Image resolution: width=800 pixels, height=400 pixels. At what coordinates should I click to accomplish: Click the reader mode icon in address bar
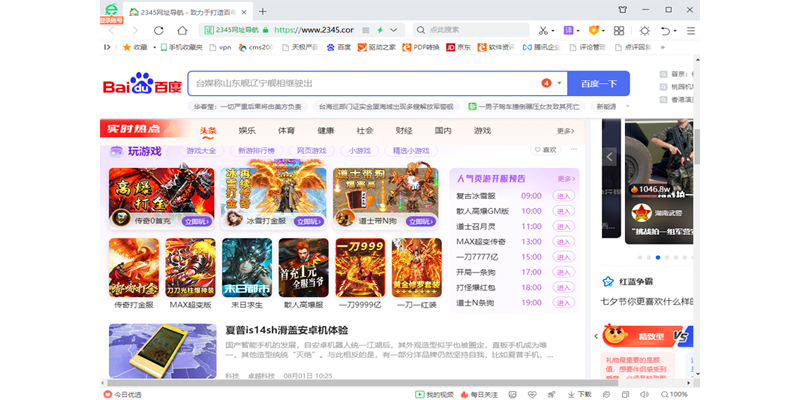pyautogui.click(x=365, y=31)
